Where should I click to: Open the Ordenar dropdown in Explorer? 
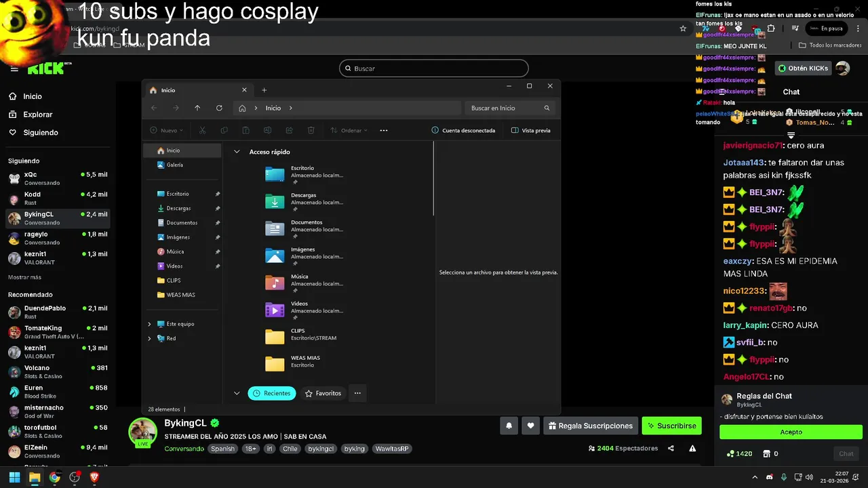click(349, 130)
